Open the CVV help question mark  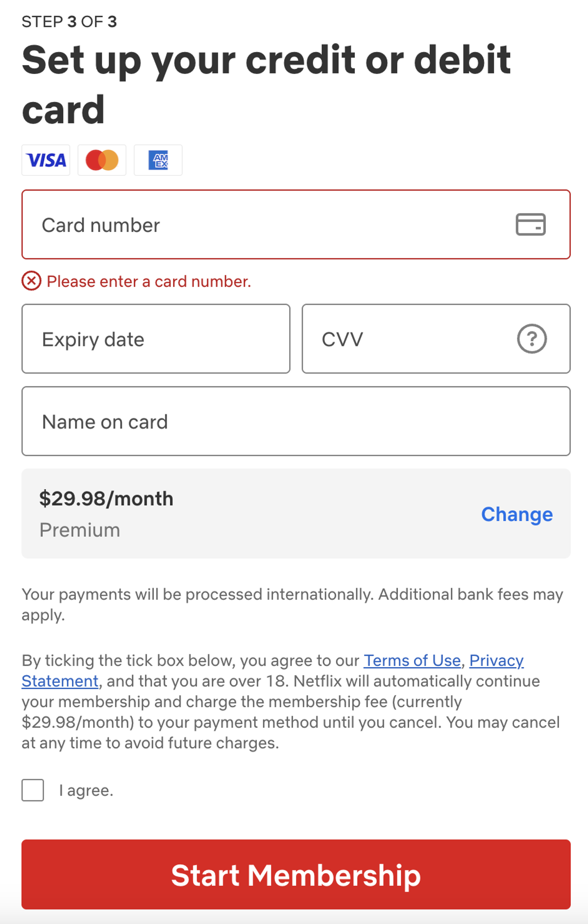tap(532, 339)
